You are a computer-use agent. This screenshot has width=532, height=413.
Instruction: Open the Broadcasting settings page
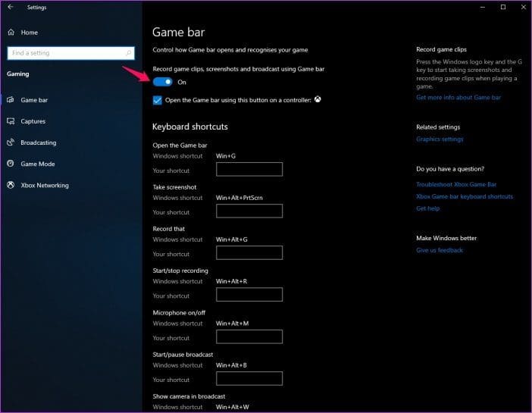(39, 142)
